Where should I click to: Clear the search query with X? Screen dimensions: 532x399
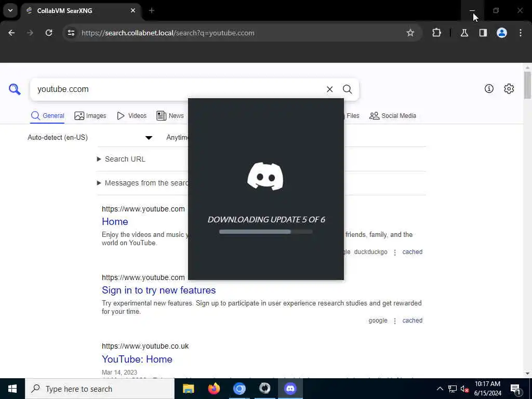[x=330, y=89]
